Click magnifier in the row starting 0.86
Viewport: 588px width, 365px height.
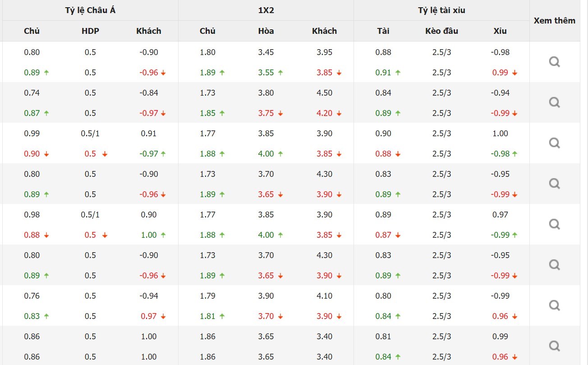click(x=554, y=346)
